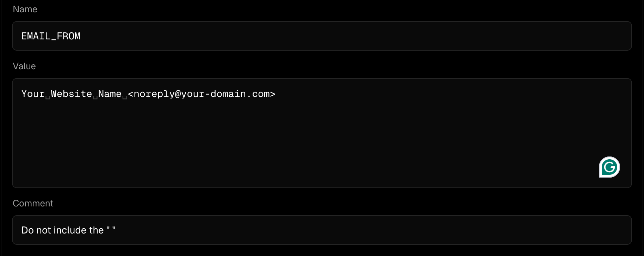This screenshot has width=644, height=256.
Task: Click empty space right of Comment text
Action: 370,230
